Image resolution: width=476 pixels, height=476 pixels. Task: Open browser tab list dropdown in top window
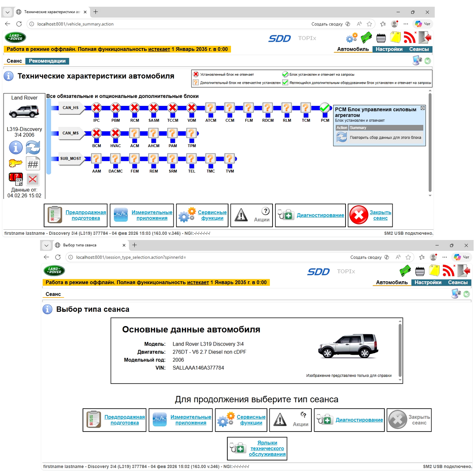click(x=8, y=12)
